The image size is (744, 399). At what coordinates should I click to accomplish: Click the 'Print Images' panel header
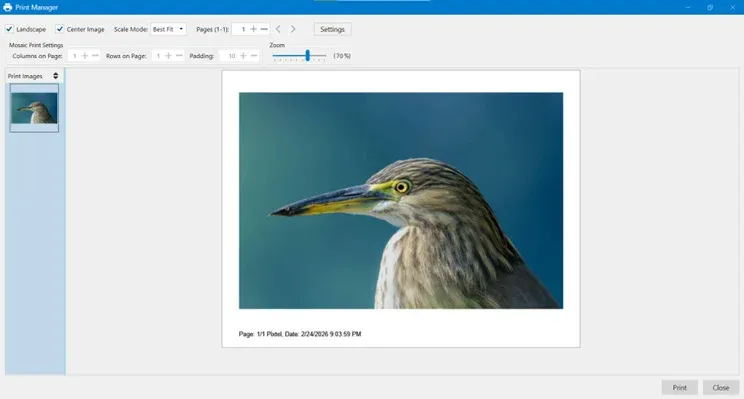coord(25,76)
